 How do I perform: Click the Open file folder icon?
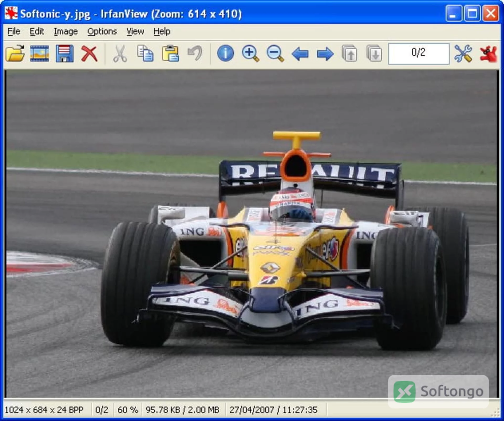tap(15, 54)
